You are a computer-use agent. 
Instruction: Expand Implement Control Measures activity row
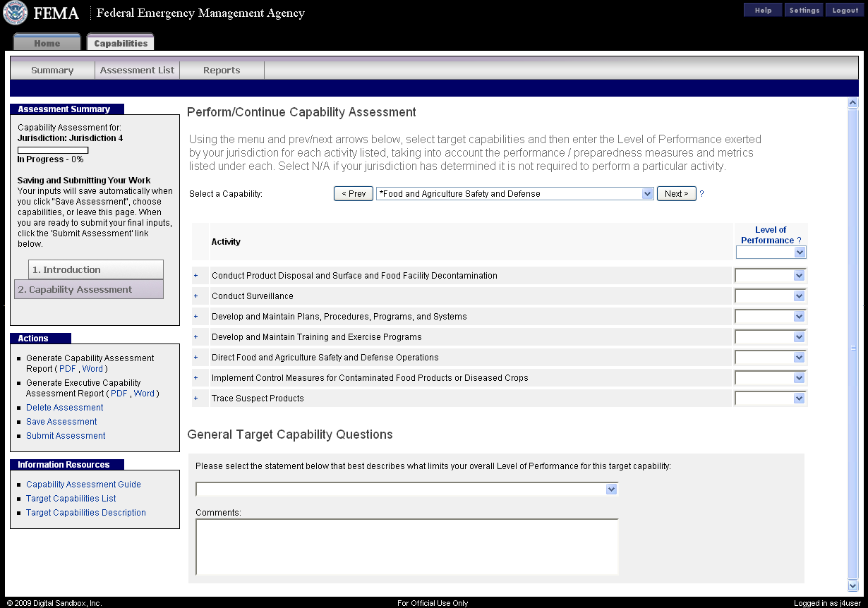pos(196,378)
